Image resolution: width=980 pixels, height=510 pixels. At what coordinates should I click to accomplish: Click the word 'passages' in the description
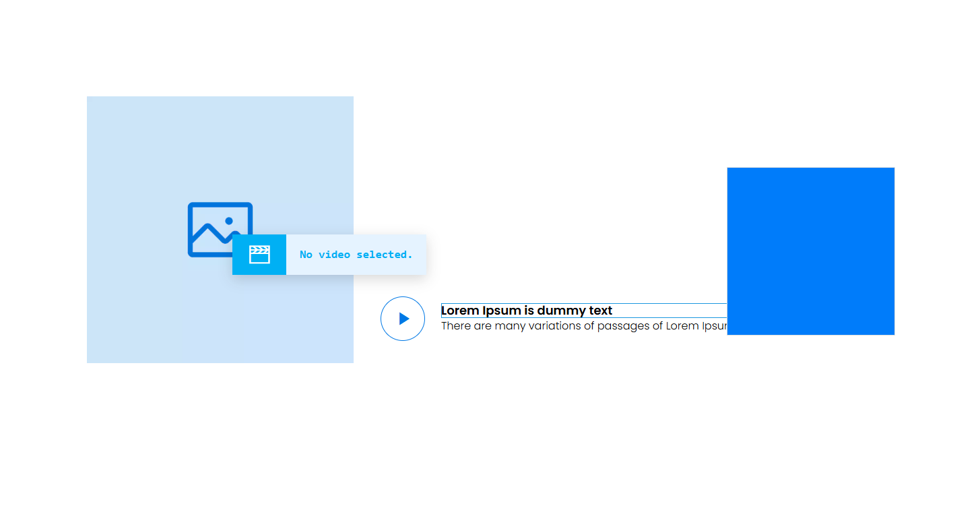pos(623,326)
